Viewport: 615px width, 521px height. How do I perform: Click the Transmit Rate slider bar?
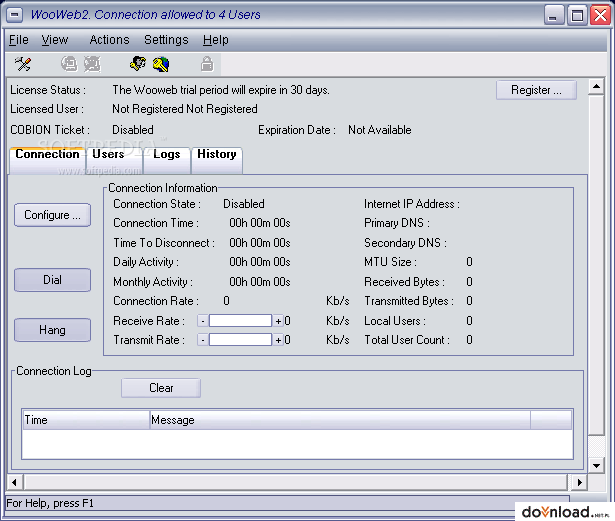pos(240,340)
